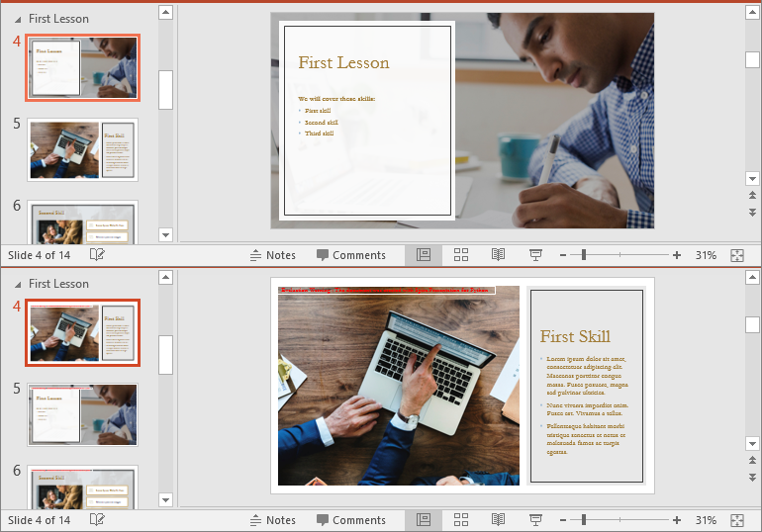The width and height of the screenshot is (762, 532).
Task: Click the thumbnail pane scrollbar thumb in top window
Action: click(x=165, y=90)
